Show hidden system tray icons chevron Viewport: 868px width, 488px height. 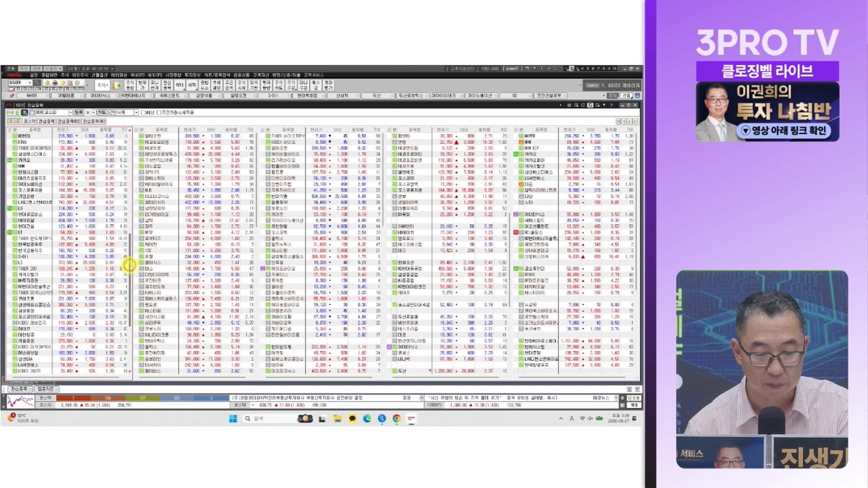coord(561,419)
